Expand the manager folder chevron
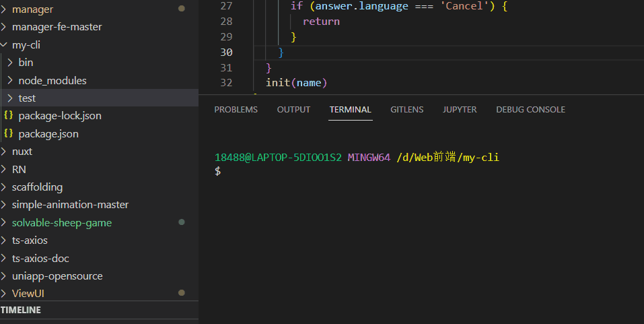The width and height of the screenshot is (644, 324). pyautogui.click(x=3, y=9)
